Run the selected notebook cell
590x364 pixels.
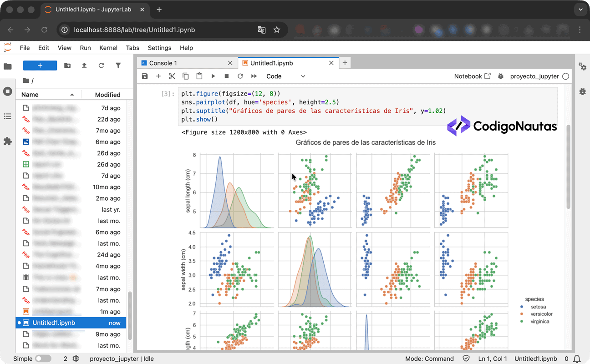(213, 76)
